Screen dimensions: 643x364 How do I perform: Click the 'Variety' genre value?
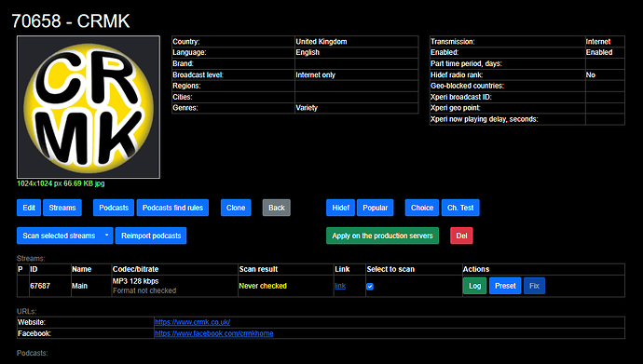(307, 108)
